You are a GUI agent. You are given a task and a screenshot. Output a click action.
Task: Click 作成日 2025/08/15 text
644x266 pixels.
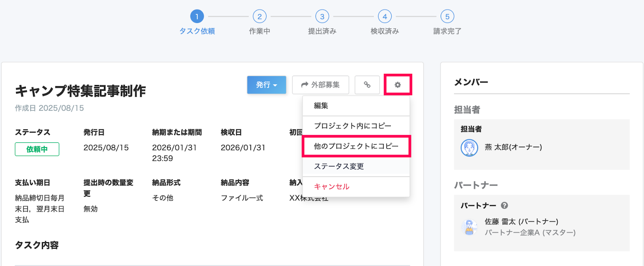click(x=50, y=108)
